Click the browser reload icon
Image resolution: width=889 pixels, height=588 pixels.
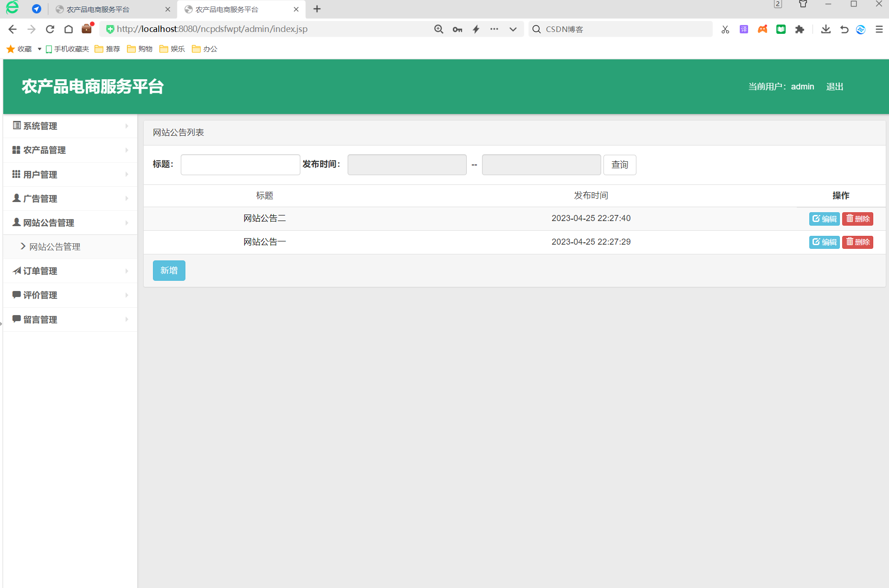tap(50, 29)
